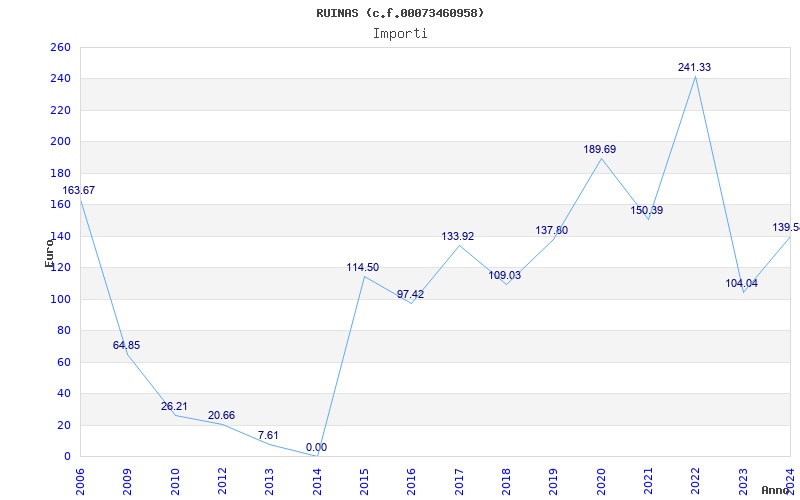
Task: Click the 20.66 value label
Action: (221, 415)
